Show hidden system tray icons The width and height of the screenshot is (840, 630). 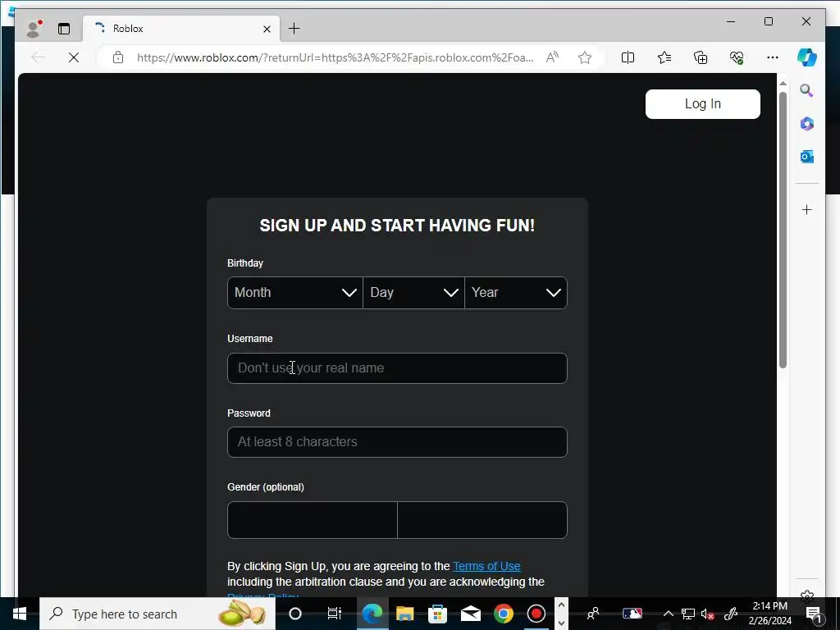pos(669,614)
